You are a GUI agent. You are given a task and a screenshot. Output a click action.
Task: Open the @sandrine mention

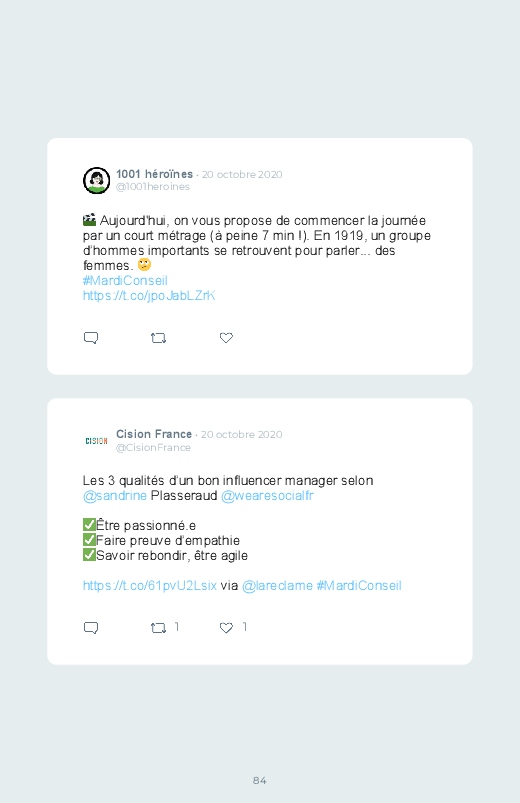pyautogui.click(x=115, y=496)
